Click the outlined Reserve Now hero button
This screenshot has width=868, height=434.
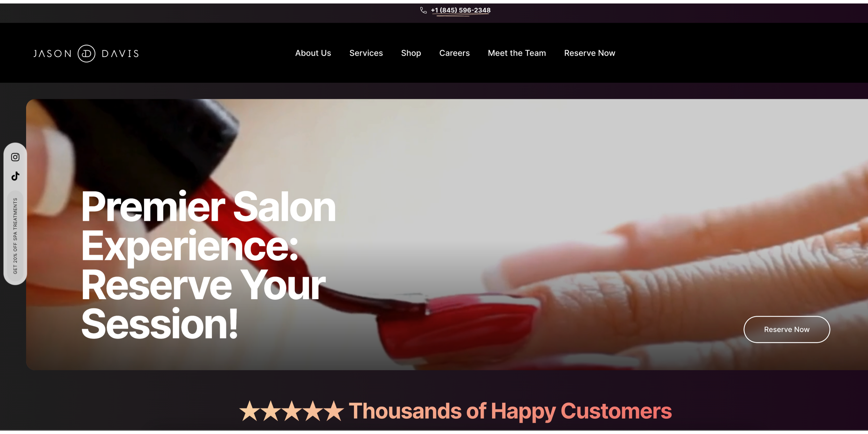tap(786, 329)
